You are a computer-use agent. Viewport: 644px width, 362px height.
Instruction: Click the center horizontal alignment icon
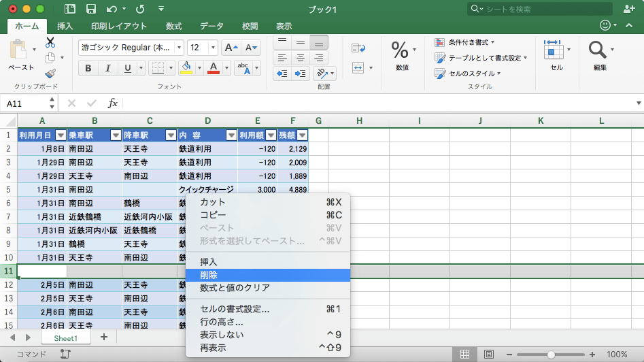[300, 58]
